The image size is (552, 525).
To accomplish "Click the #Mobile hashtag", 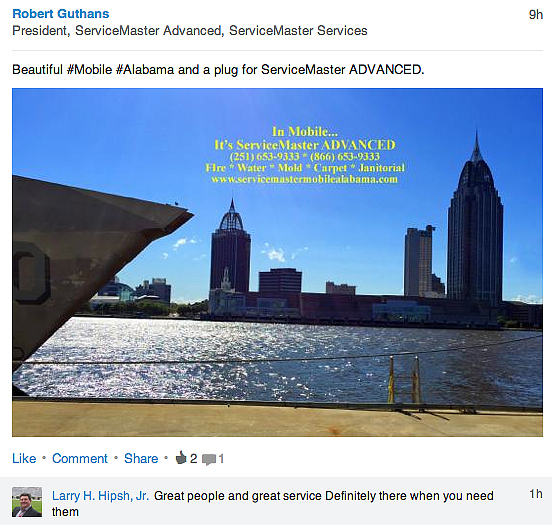I will pos(89,70).
